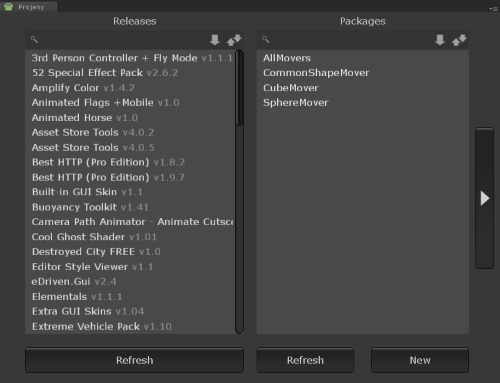Open the panel options menu icon top-right
500x383 pixels.
494,9
